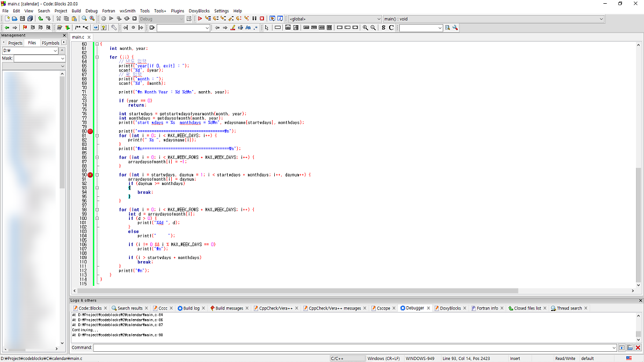
Task: Close the main.c editor tab
Action: coord(89,37)
